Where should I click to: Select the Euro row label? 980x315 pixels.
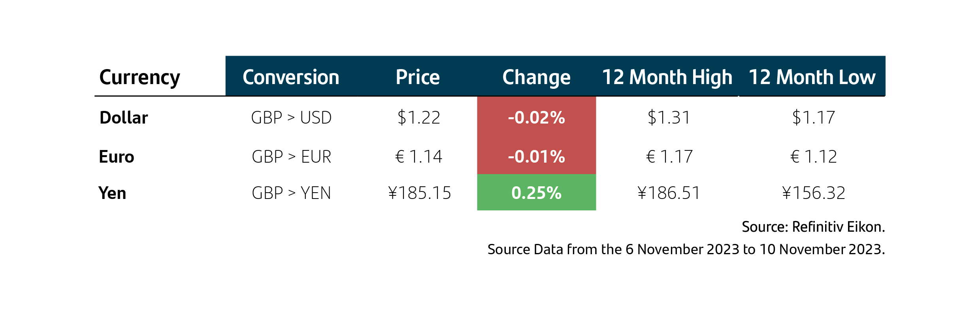pyautogui.click(x=117, y=157)
